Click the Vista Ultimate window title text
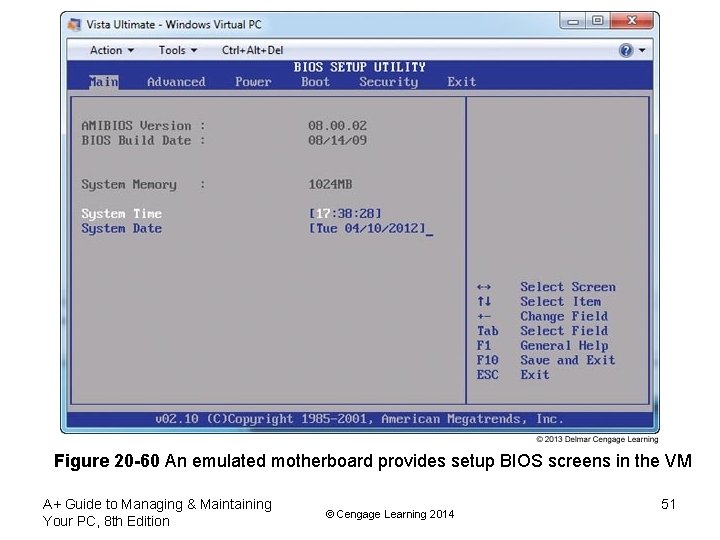 [x=174, y=24]
